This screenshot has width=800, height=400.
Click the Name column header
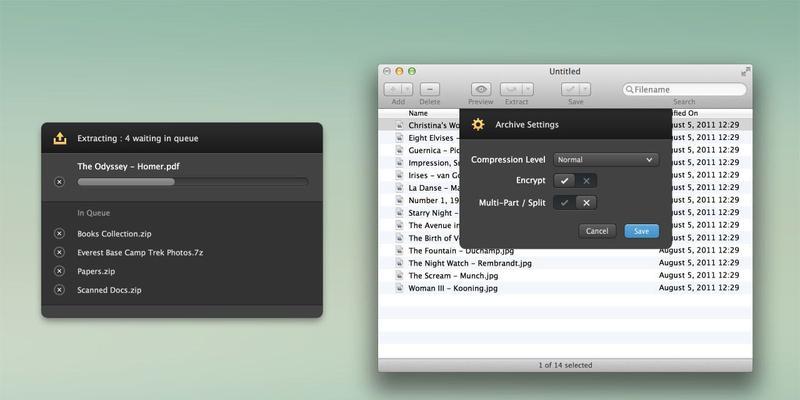[420, 114]
